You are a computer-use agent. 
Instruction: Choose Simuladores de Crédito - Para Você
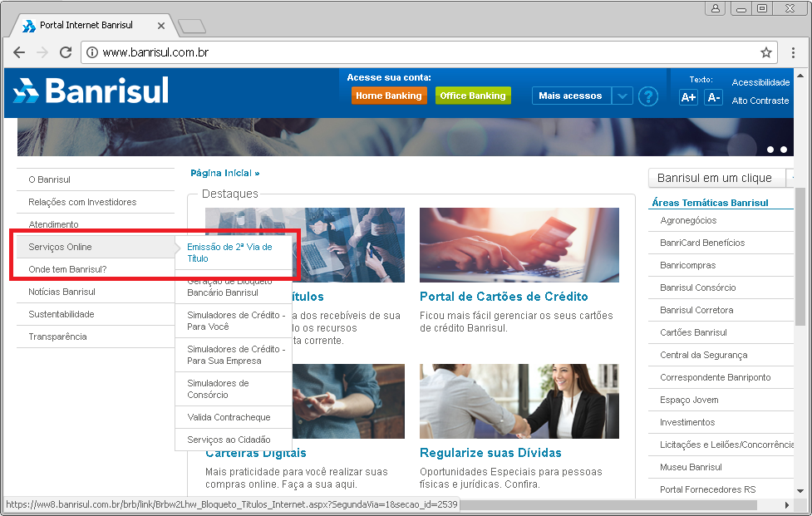(234, 321)
